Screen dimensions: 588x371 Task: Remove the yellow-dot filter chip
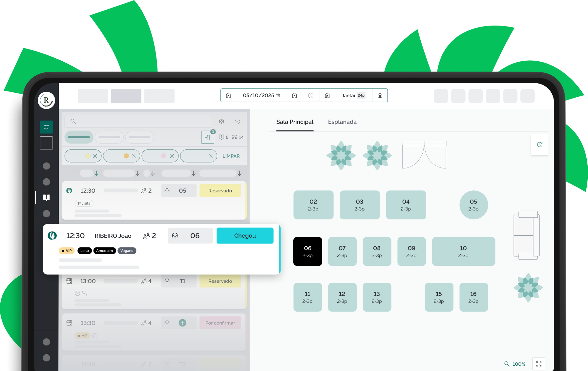coord(95,156)
